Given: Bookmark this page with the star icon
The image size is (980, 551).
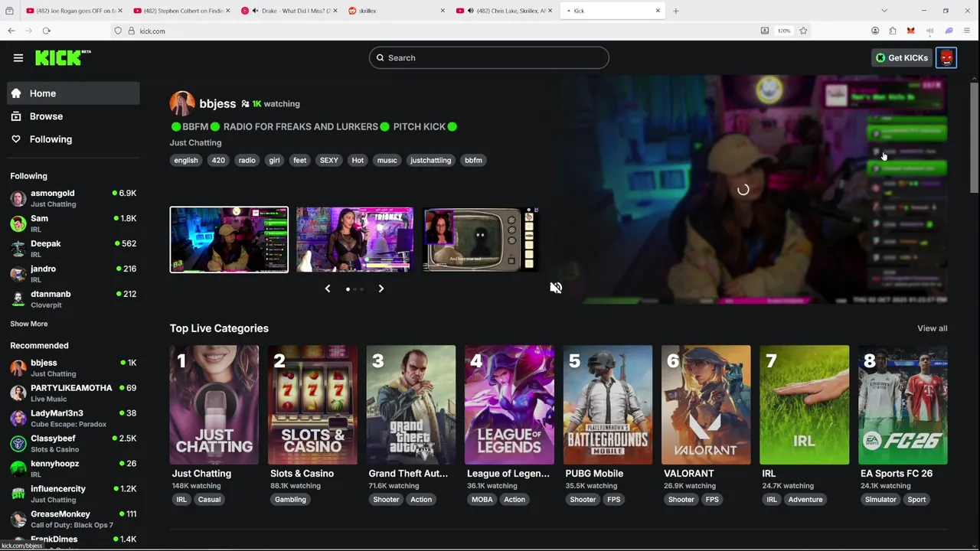Looking at the screenshot, I should 803,31.
